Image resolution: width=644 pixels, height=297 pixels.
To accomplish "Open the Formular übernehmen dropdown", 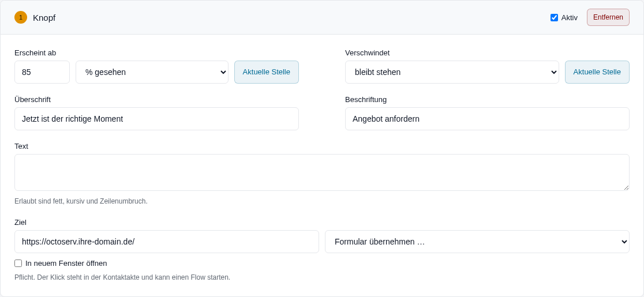I will pos(477,242).
